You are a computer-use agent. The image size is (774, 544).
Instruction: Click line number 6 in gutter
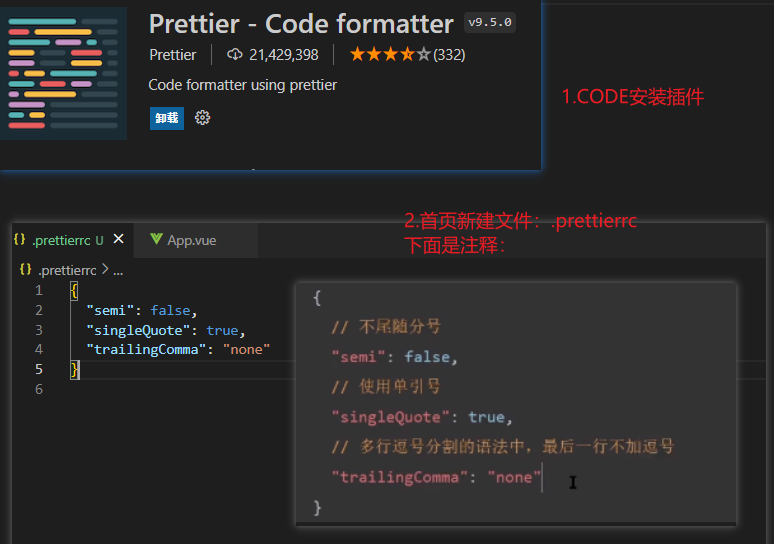click(39, 389)
